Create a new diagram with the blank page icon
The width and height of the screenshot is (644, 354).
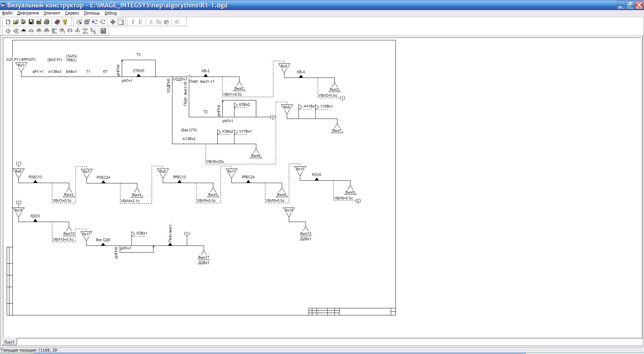pyautogui.click(x=8, y=22)
